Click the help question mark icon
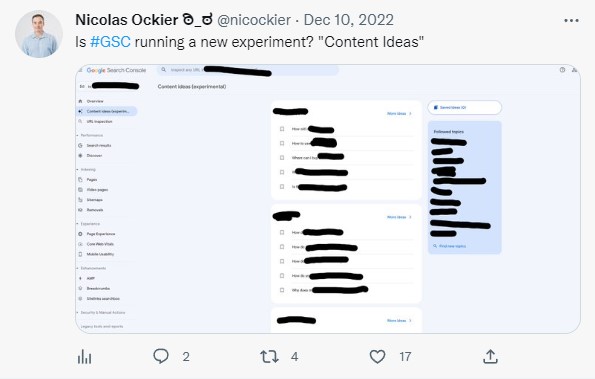The image size is (595, 379). point(562,70)
